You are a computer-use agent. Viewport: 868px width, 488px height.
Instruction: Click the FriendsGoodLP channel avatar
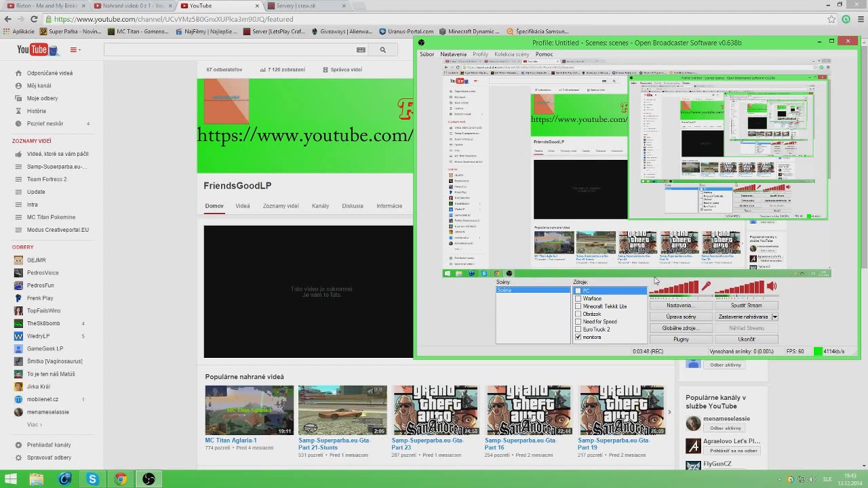click(226, 102)
